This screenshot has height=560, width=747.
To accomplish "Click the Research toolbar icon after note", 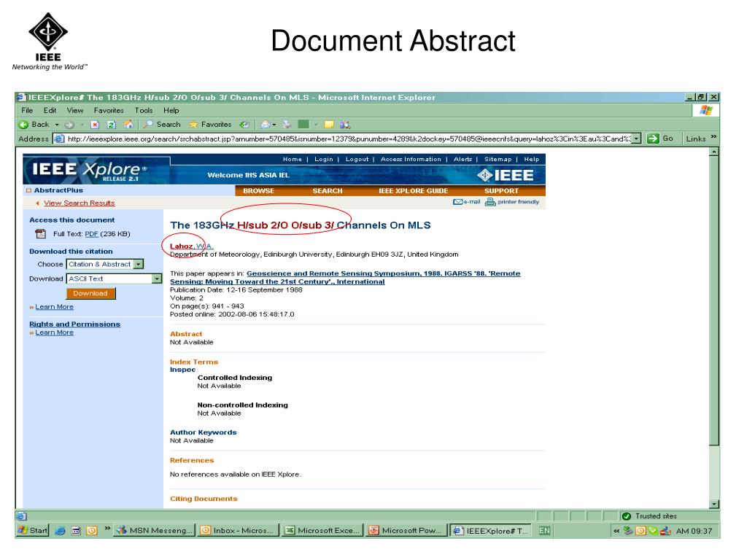I will pyautogui.click(x=345, y=125).
